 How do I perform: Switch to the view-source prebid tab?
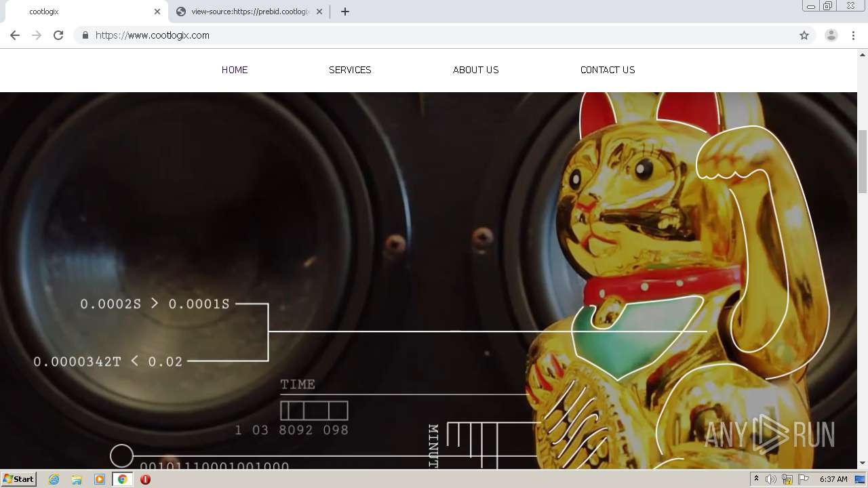pos(249,12)
